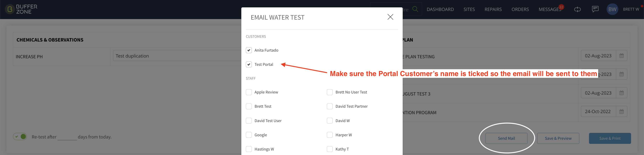
Task: Uncheck the Test Portal checkbox
Action: [x=249, y=65]
